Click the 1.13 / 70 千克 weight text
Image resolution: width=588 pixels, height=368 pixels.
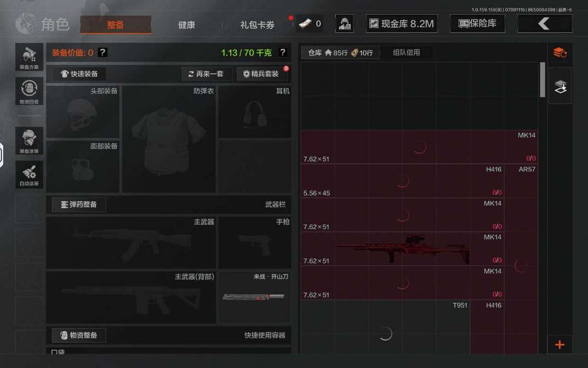(247, 52)
